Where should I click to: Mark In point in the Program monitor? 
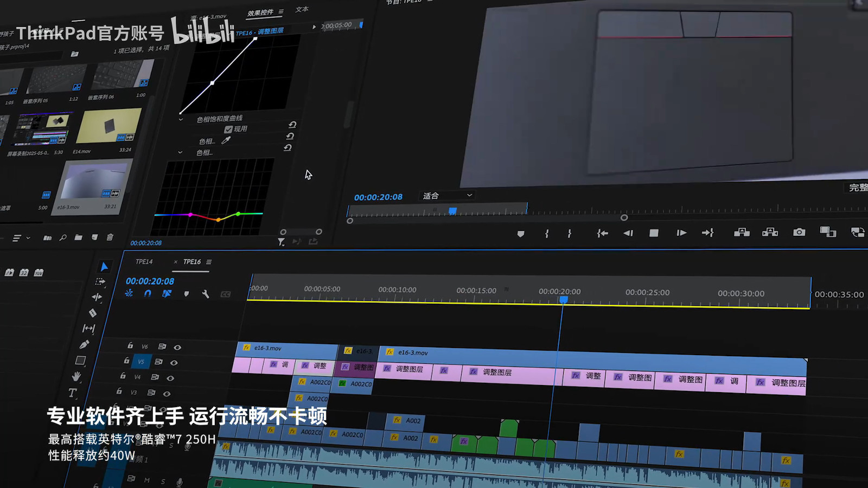[x=547, y=234]
